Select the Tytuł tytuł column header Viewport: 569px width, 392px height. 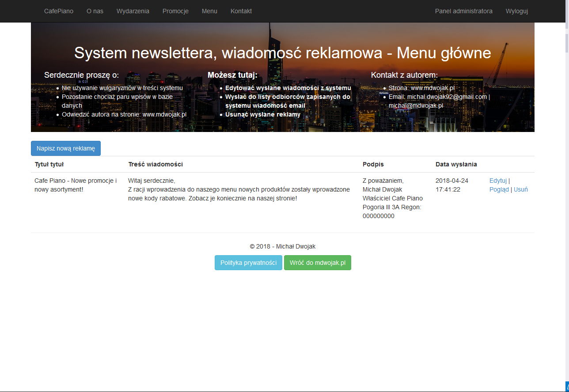click(49, 164)
